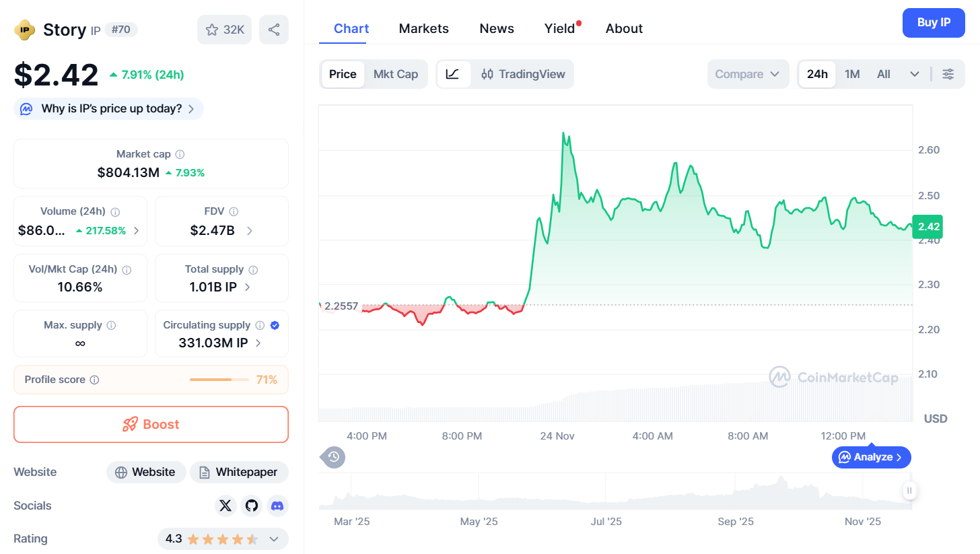Open the X (Twitter) social link
Image resolution: width=980 pixels, height=554 pixels.
click(x=225, y=506)
